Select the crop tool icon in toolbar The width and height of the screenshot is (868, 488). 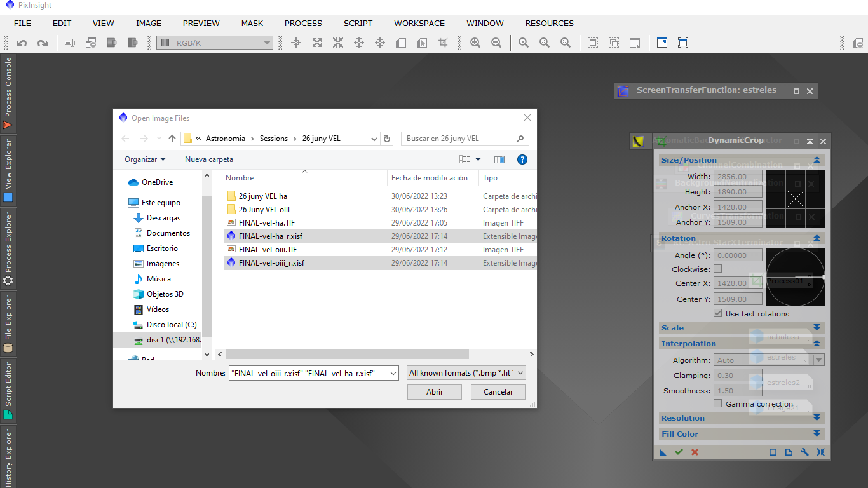[443, 43]
